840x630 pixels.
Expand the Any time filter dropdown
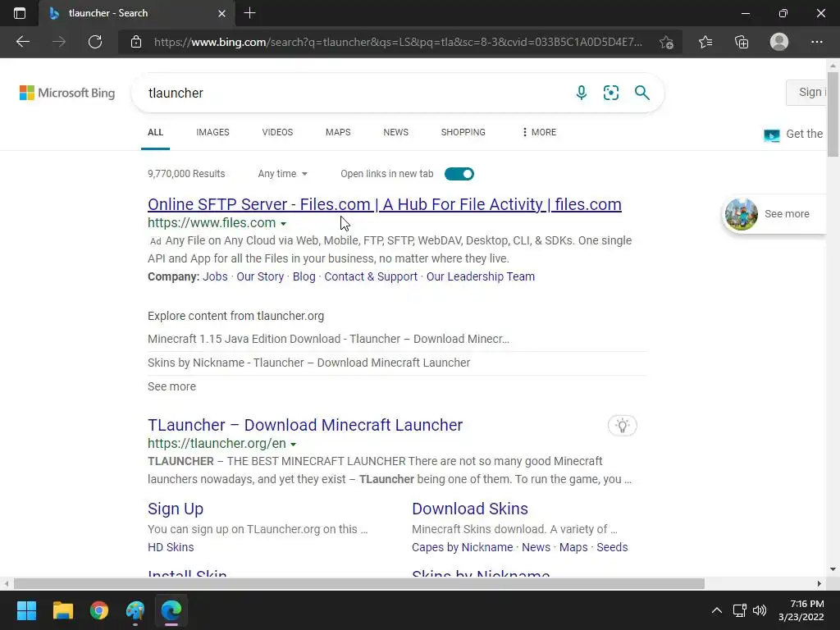click(x=282, y=174)
